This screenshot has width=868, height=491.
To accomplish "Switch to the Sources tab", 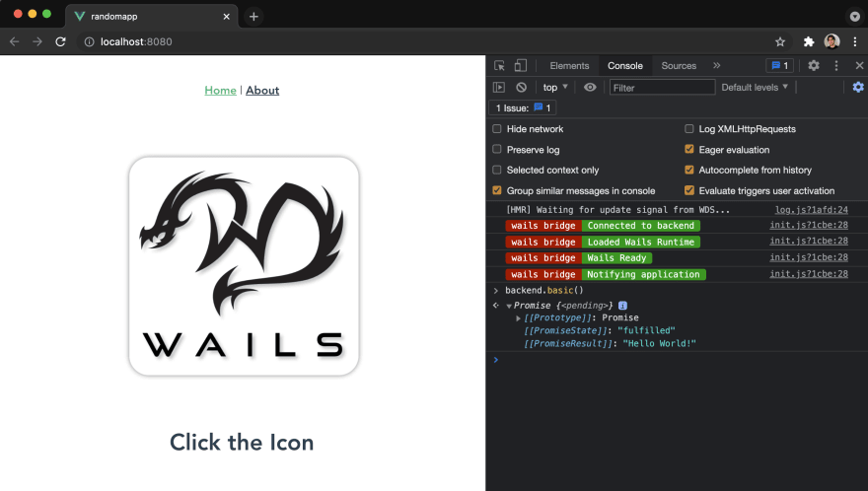I will [679, 66].
